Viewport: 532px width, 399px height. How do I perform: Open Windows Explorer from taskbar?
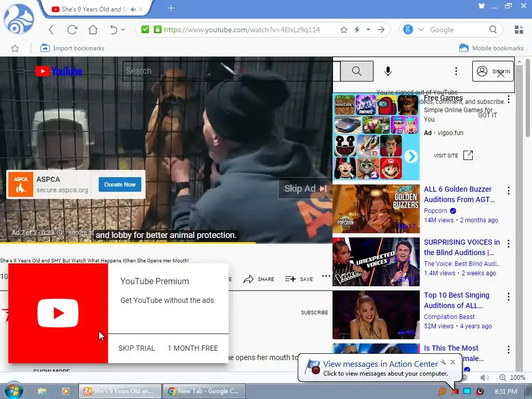click(x=42, y=391)
